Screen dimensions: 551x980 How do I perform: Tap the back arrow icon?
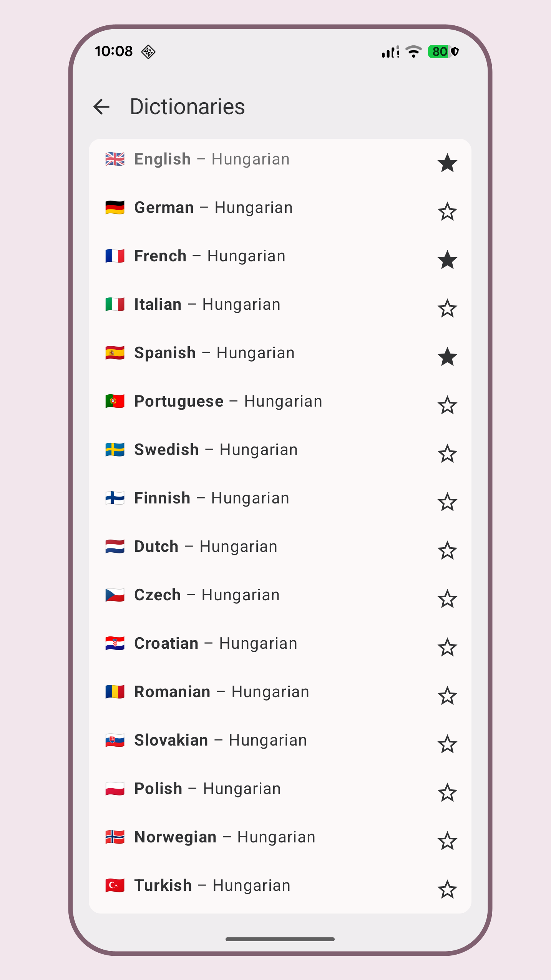pos(102,107)
